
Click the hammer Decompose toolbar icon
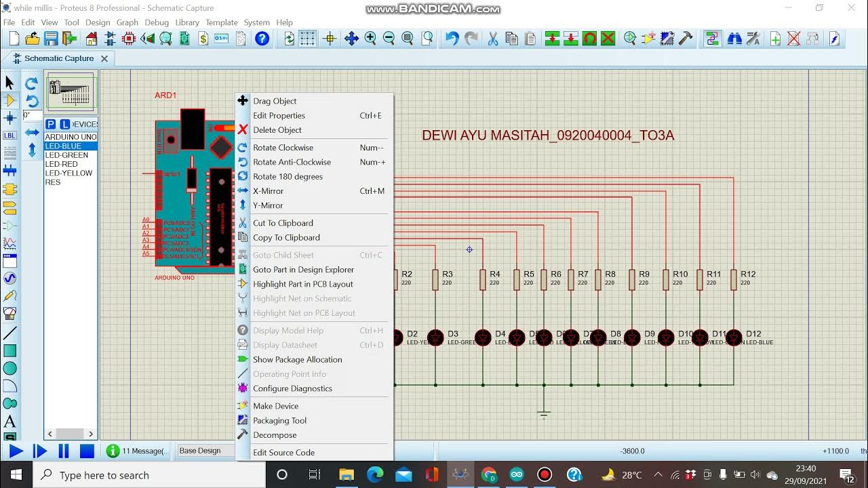pos(686,39)
